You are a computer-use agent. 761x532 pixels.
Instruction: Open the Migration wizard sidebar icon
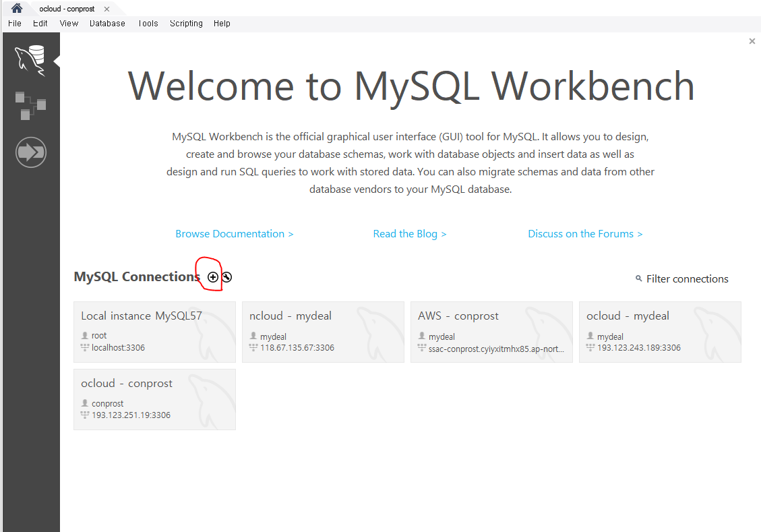(31, 152)
